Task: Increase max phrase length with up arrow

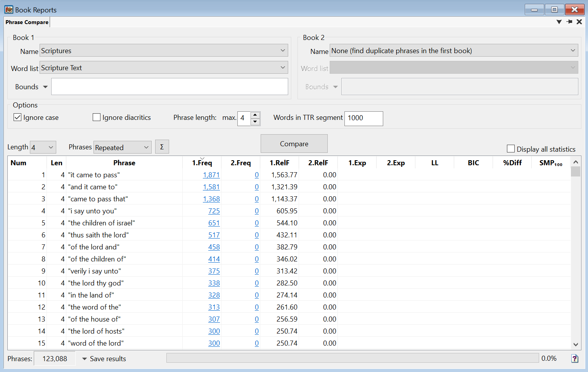Action: coord(255,115)
